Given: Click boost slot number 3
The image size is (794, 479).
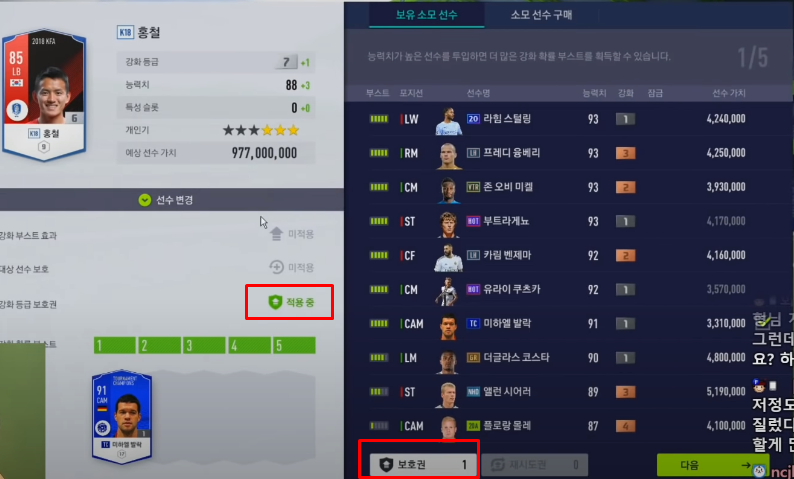Looking at the screenshot, I should click(x=204, y=345).
